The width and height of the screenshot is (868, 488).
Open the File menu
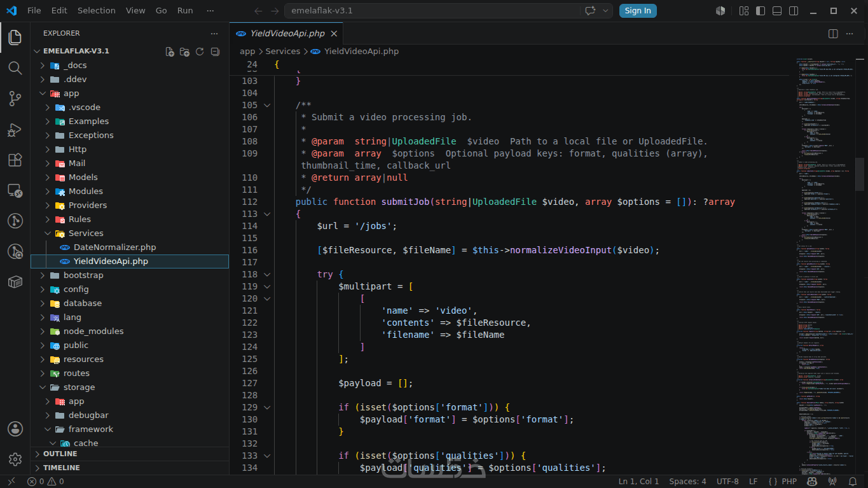(34, 11)
